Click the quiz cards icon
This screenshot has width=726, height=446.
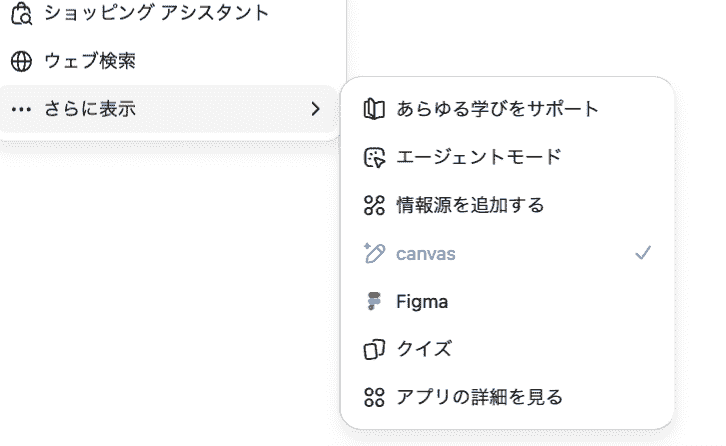point(374,350)
